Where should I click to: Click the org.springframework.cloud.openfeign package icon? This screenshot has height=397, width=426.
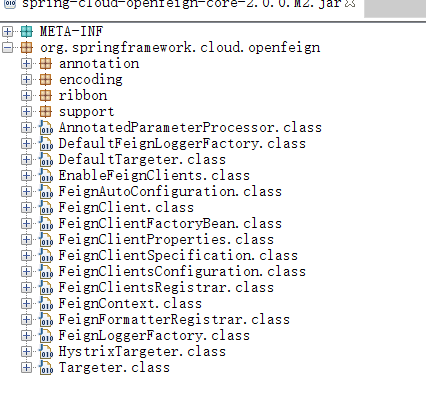(x=26, y=48)
